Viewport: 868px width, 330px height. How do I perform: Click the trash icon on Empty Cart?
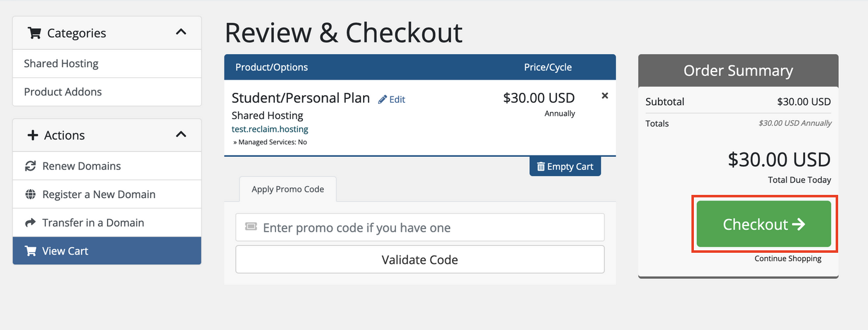point(541,166)
